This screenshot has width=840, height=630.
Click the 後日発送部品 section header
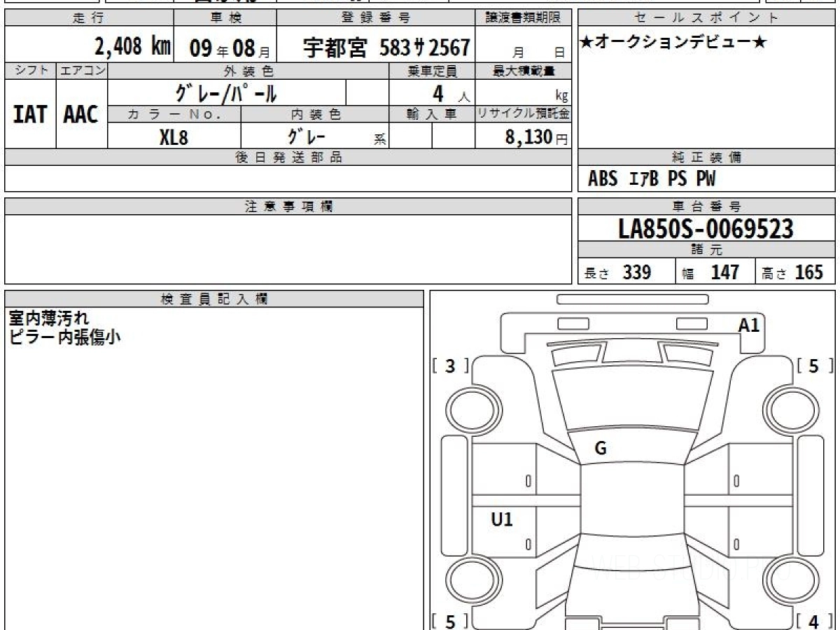point(288,157)
